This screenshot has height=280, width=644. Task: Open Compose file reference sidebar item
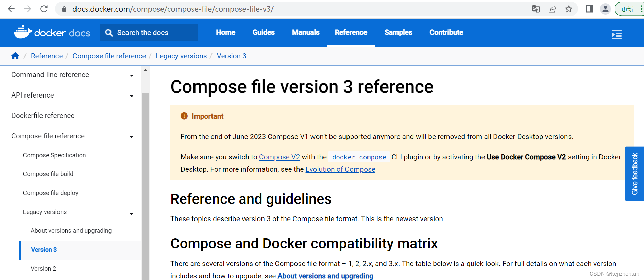coord(48,136)
